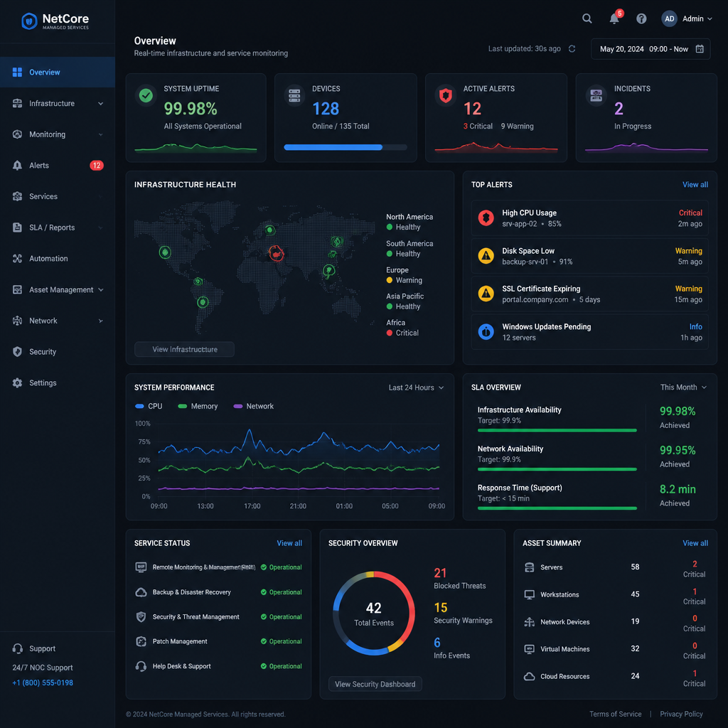This screenshot has width=728, height=728.
Task: Expand the Monitoring sidebar chevron
Action: tap(101, 134)
